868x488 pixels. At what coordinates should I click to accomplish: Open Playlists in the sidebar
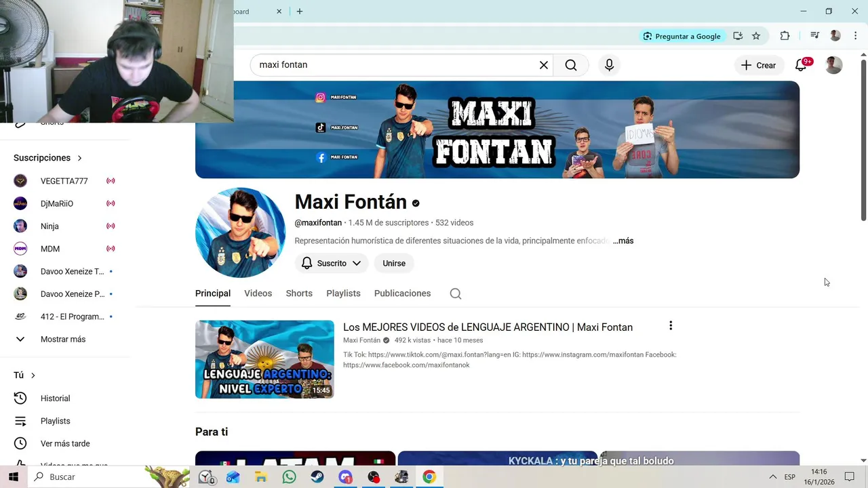click(x=55, y=421)
